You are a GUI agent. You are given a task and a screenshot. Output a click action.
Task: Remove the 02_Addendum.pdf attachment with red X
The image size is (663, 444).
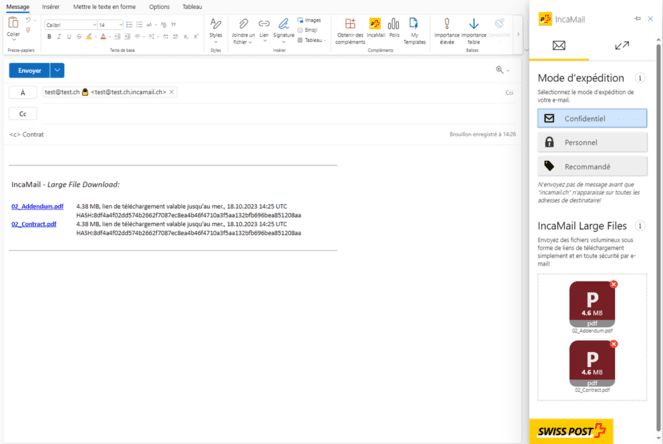pos(614,285)
